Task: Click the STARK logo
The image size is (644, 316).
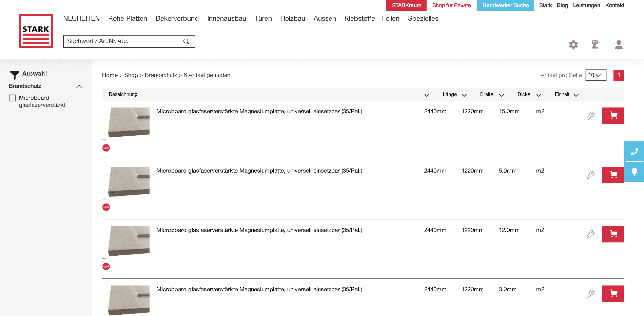Action: 36,31
